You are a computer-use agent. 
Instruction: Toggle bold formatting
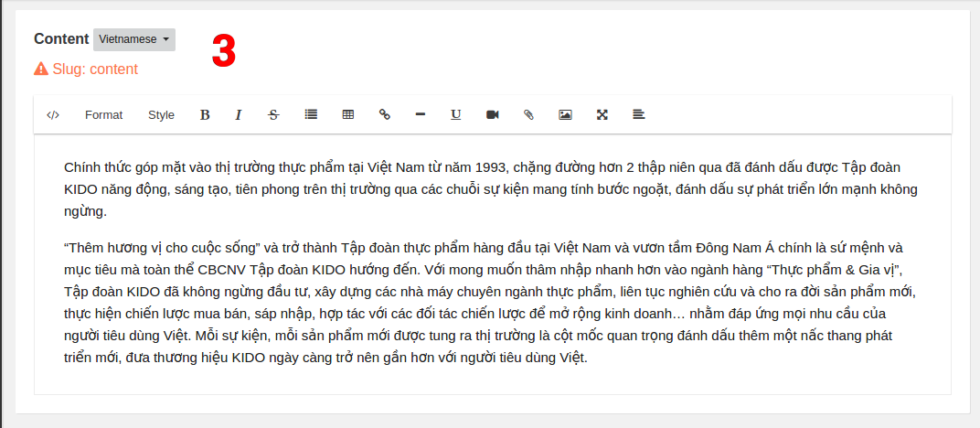(205, 115)
